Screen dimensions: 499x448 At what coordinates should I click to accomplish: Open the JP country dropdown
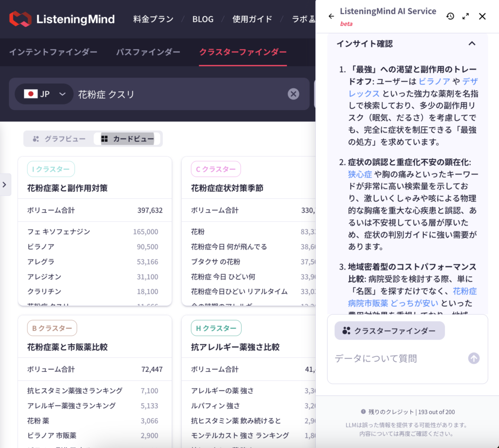tap(44, 94)
